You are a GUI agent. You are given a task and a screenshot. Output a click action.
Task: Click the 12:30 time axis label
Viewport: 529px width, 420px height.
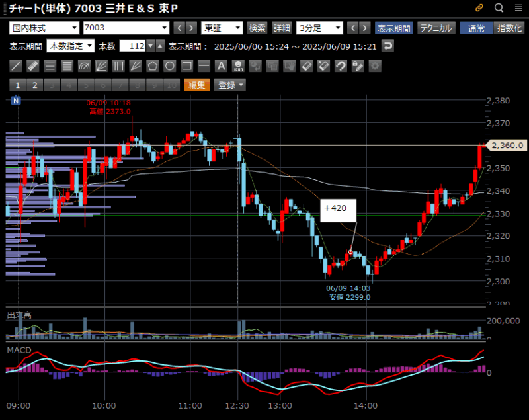pyautogui.click(x=237, y=406)
